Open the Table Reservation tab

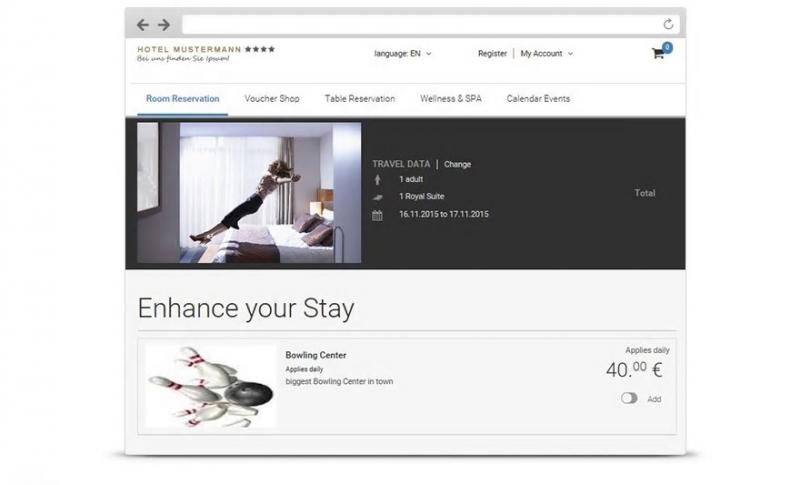pyautogui.click(x=360, y=98)
